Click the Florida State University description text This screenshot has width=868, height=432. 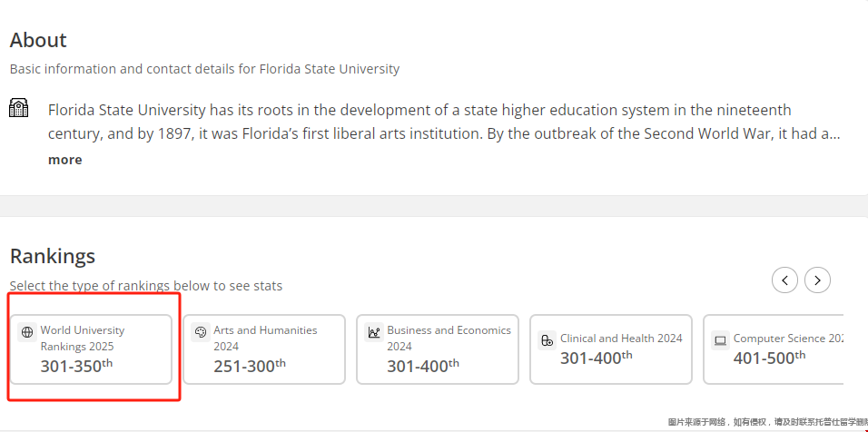click(x=445, y=122)
